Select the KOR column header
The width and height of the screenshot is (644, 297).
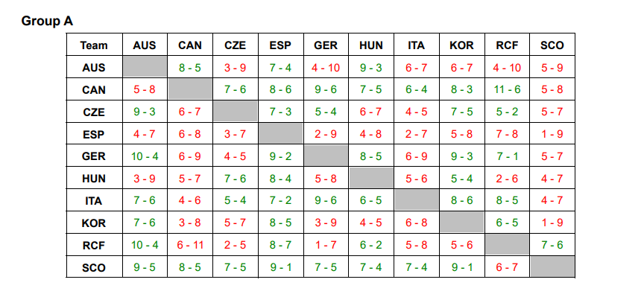[x=461, y=45]
